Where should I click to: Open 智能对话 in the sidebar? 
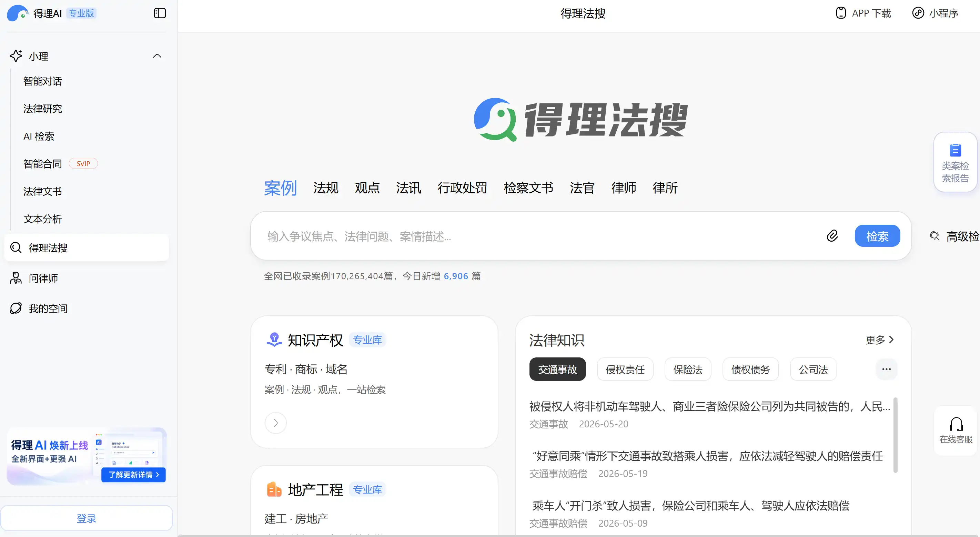43,81
